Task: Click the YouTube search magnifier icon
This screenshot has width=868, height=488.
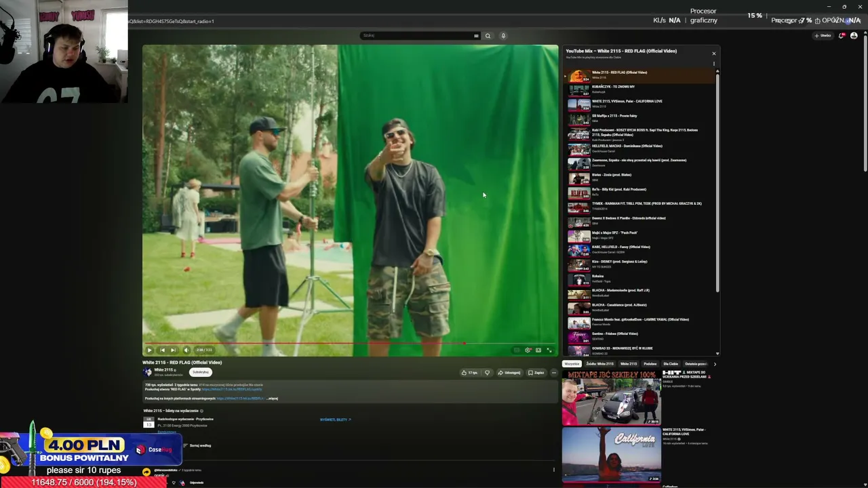Action: 488,36
